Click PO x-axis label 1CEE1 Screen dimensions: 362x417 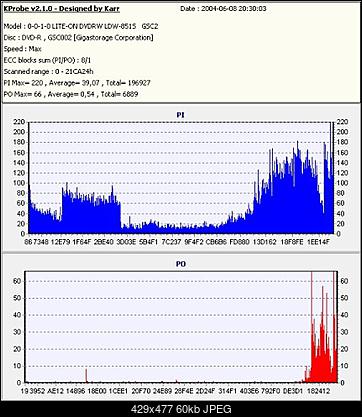click(118, 391)
